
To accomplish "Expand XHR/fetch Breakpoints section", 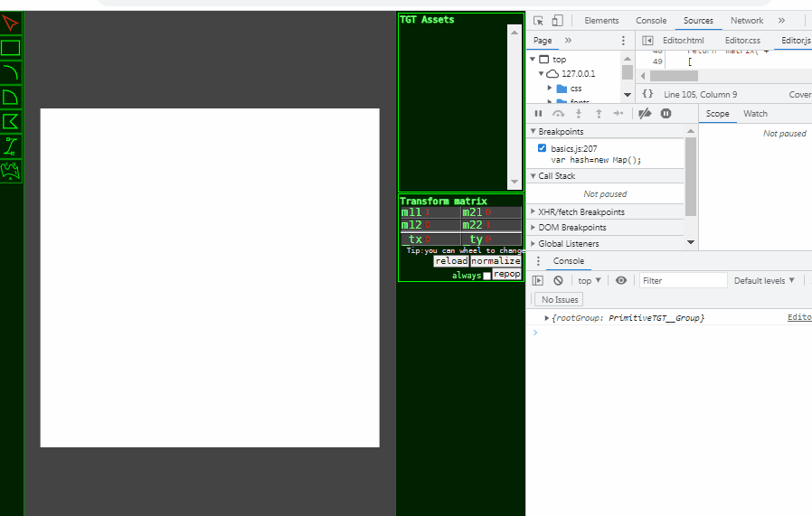I will coord(533,211).
